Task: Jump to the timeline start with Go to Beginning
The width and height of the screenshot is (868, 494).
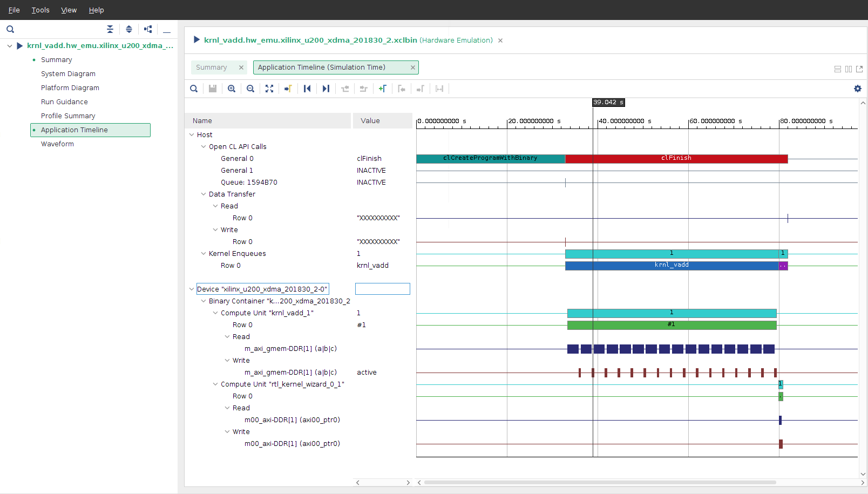Action: [x=307, y=89]
